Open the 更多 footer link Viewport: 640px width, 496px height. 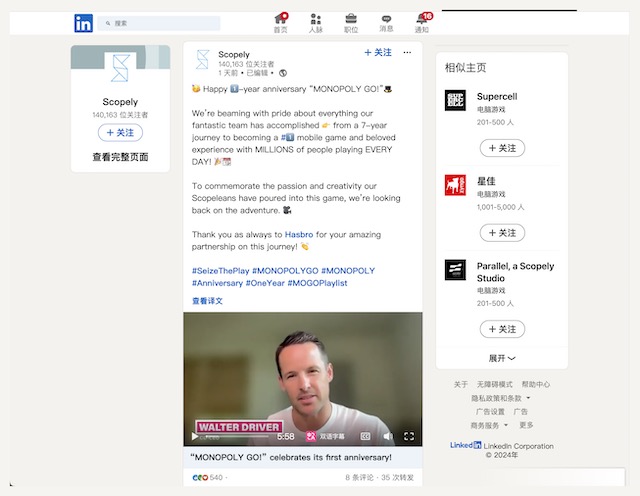[526, 425]
